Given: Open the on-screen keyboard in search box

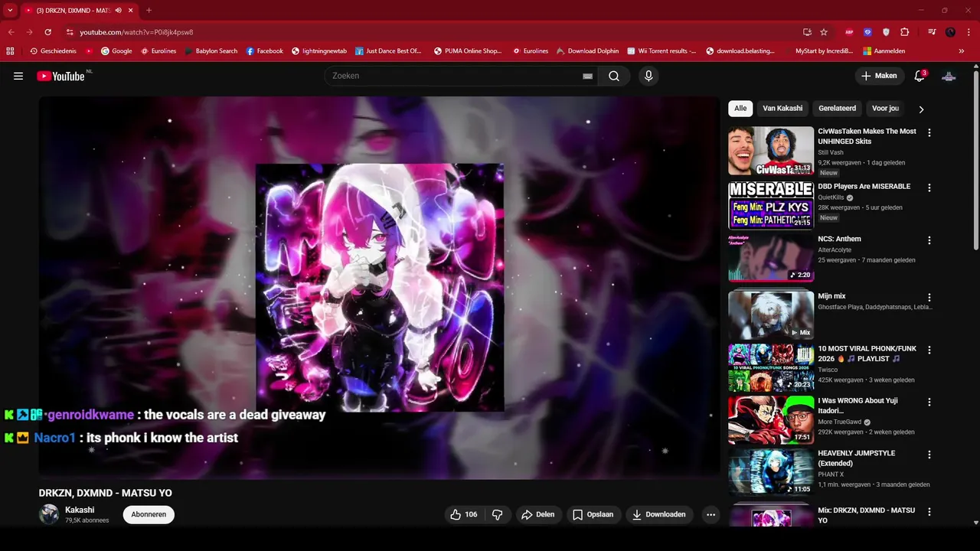Looking at the screenshot, I should coord(587,76).
